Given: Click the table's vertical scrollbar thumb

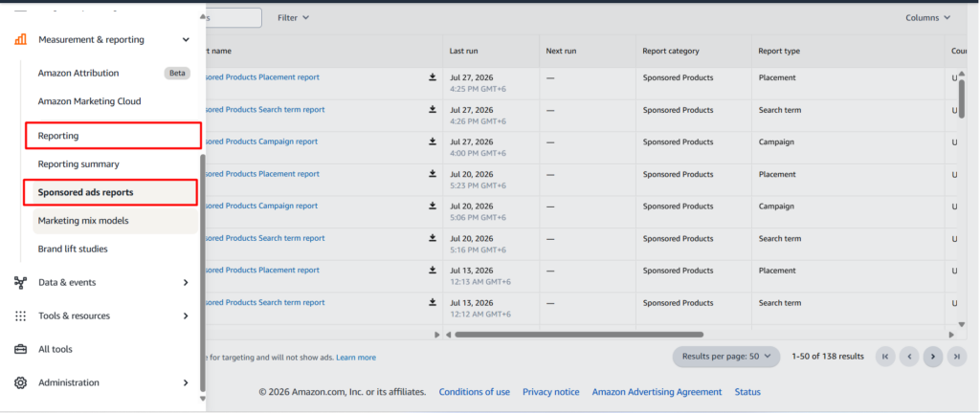Looking at the screenshot, I should (x=961, y=98).
